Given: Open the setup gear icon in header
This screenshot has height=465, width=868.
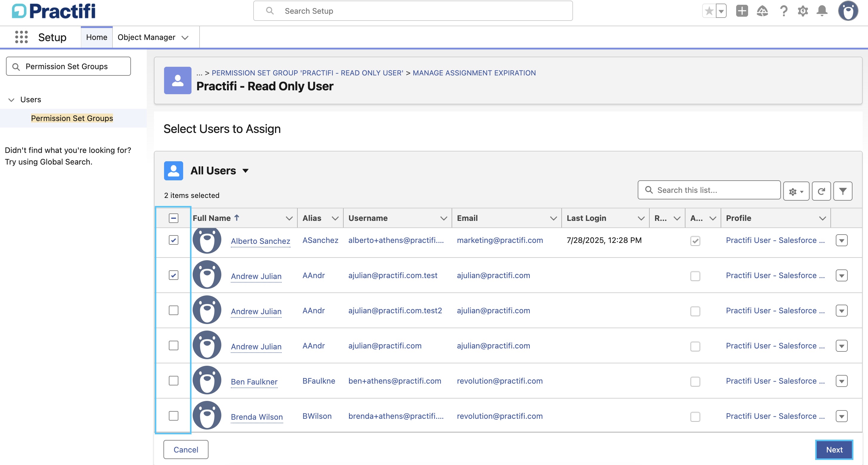Looking at the screenshot, I should pos(803,11).
